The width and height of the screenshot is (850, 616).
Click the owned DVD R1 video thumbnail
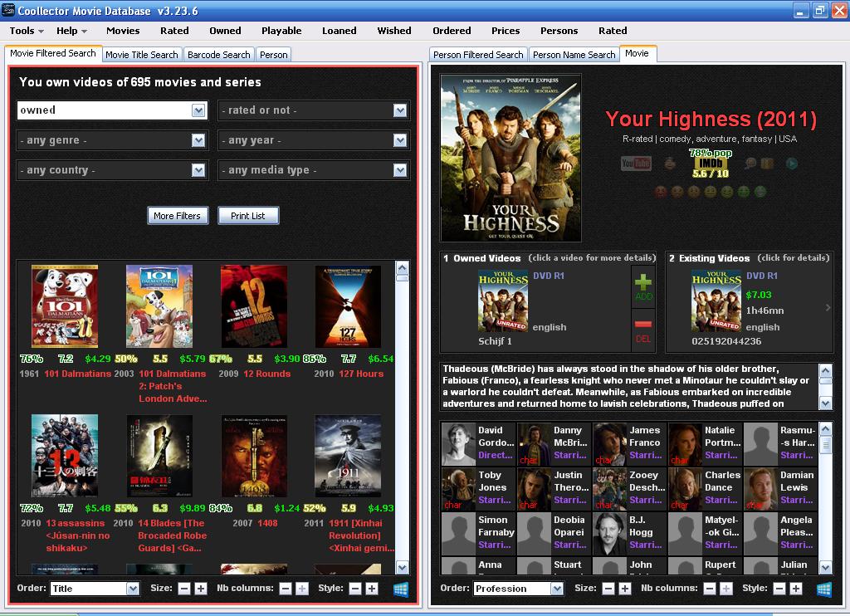tap(503, 301)
